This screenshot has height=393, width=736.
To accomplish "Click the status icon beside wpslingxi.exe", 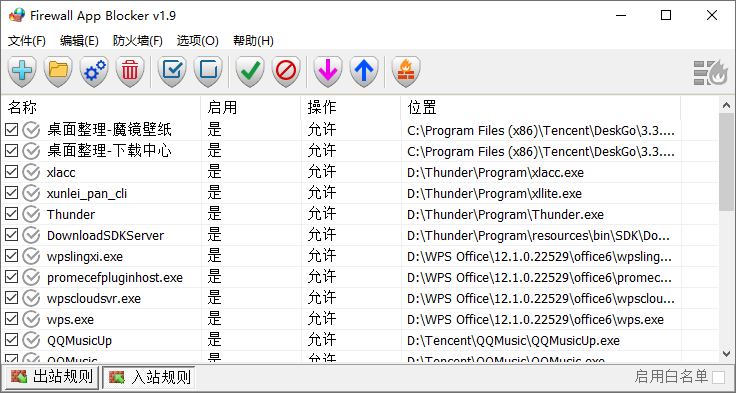I will [31, 256].
